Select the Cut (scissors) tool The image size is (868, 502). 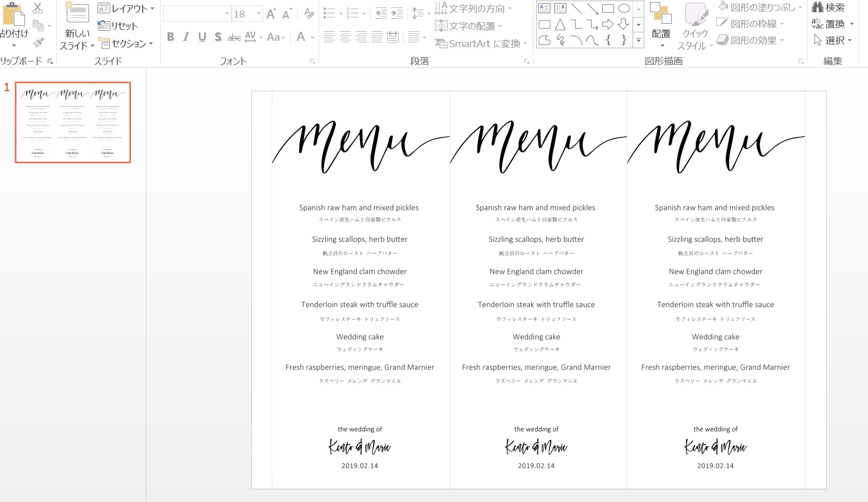[37, 8]
